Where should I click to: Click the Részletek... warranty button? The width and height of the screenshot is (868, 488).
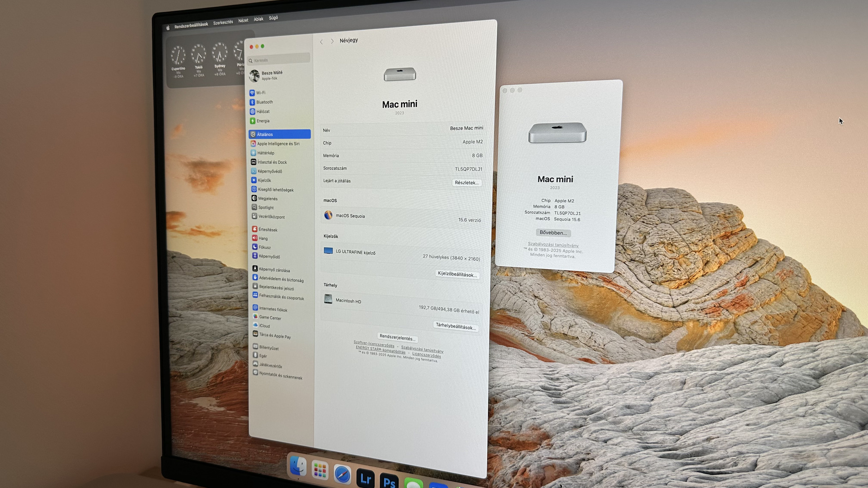point(467,183)
